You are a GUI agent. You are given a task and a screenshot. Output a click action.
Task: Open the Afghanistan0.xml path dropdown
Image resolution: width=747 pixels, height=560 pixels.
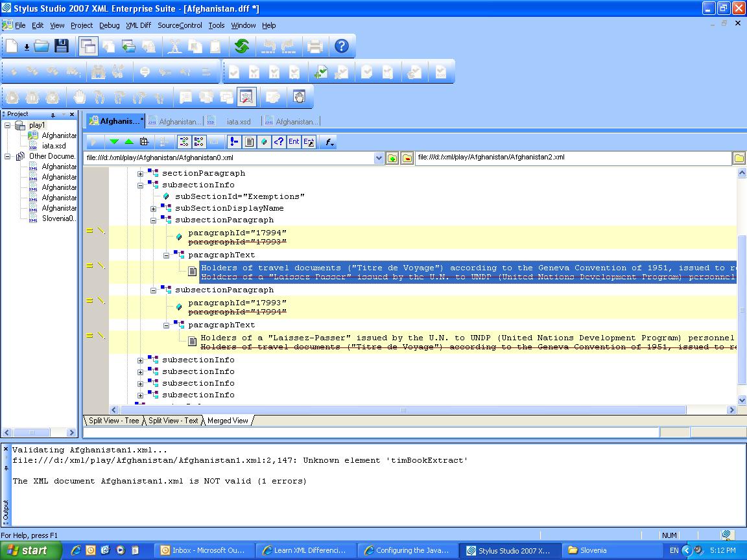(x=379, y=158)
